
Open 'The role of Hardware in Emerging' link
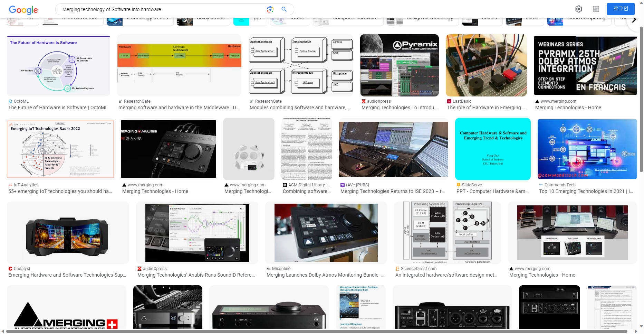pos(486,108)
